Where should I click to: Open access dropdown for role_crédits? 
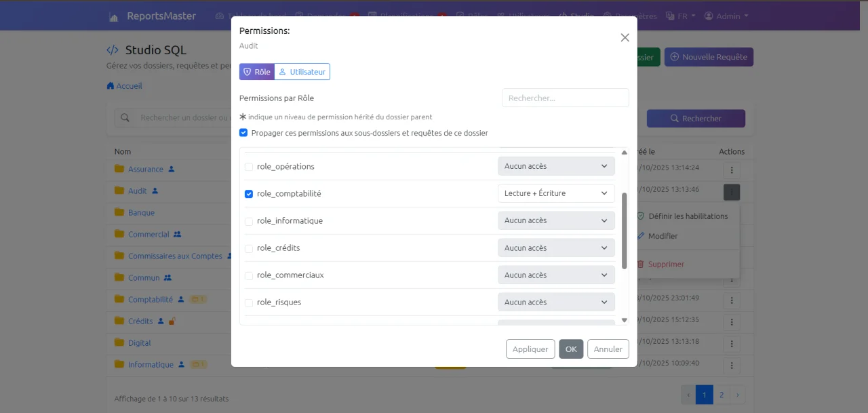pos(556,248)
